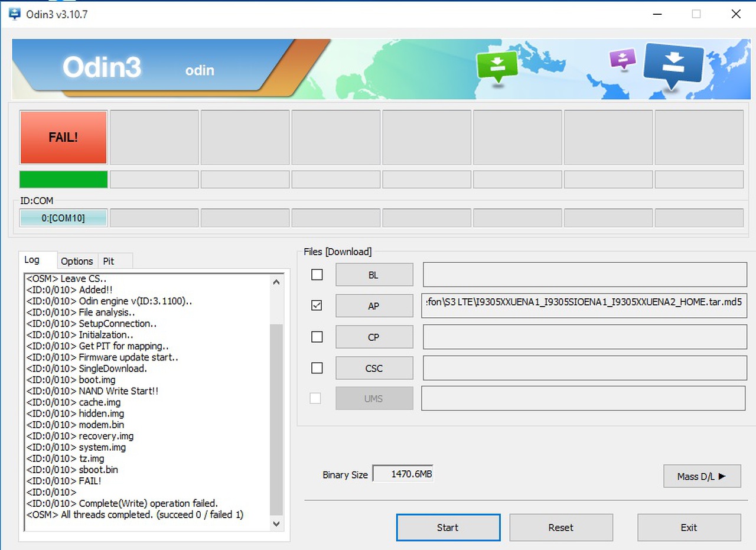Screen dimensions: 756x550
Task: Click the 'All threads completed' log line
Action: [135, 515]
